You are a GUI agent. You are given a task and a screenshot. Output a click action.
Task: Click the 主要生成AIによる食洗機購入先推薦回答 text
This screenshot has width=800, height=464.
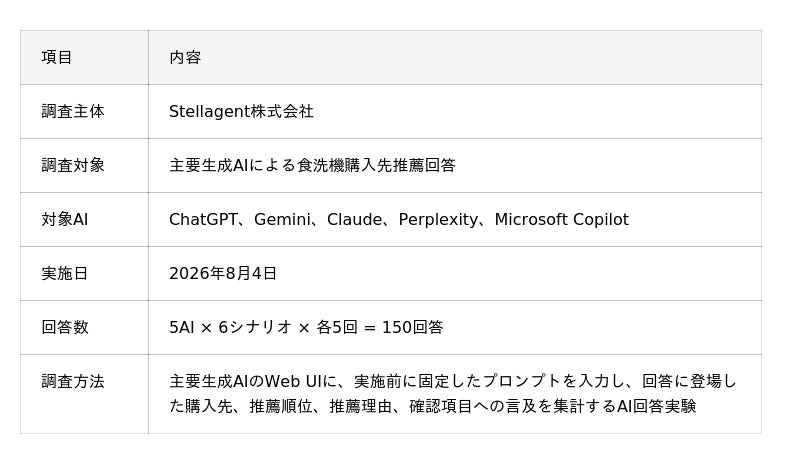pos(312,165)
